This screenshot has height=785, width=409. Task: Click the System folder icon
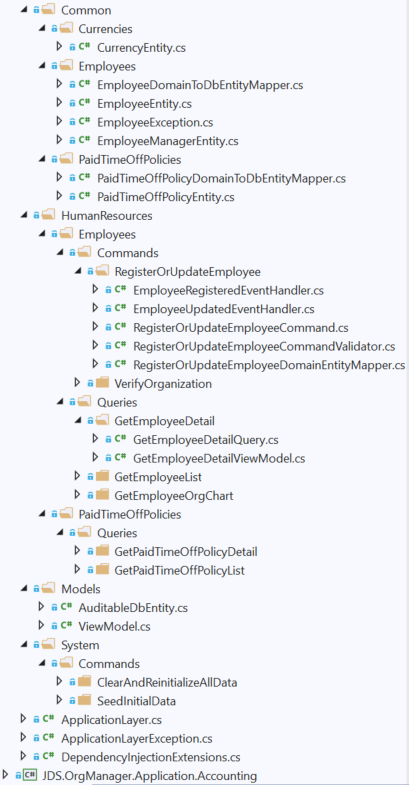pyautogui.click(x=49, y=645)
